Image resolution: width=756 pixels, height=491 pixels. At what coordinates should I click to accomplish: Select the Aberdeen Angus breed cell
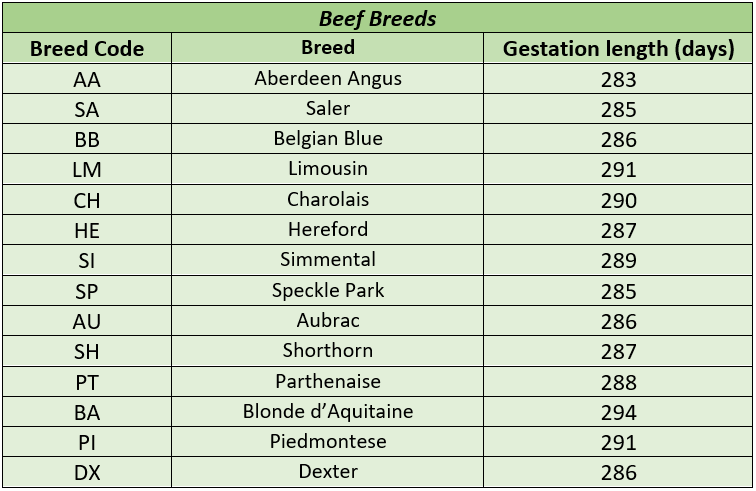328,79
